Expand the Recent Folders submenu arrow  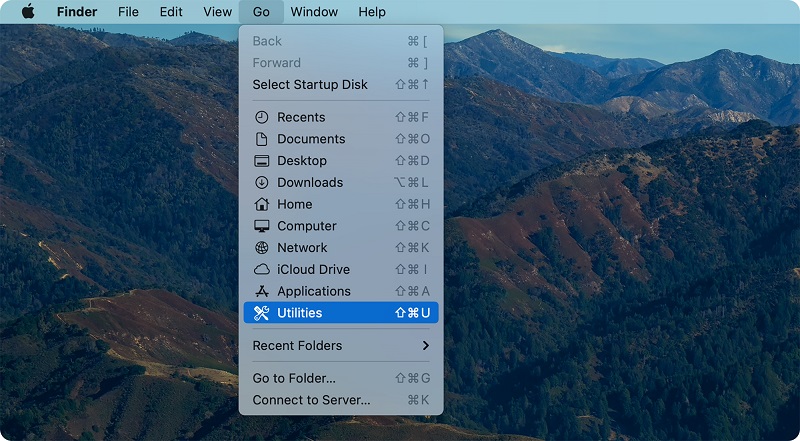click(x=425, y=346)
